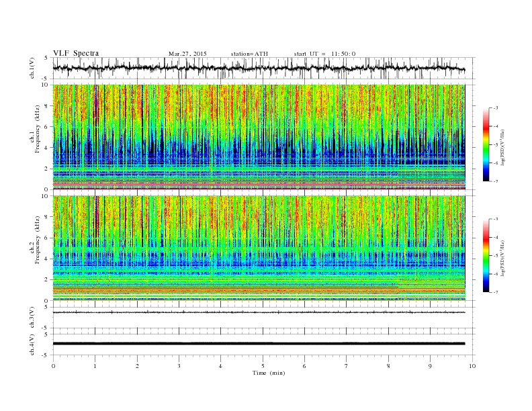Click the "-3" tick on ch.2 colorbar

click(x=495, y=219)
